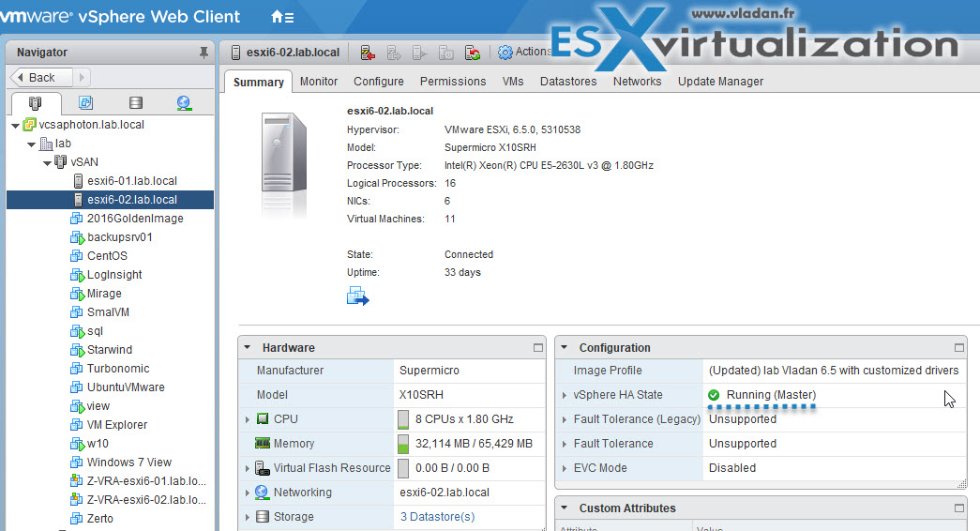Collapse the lab datacenter tree node
Image resolution: width=980 pixels, height=531 pixels.
pos(31,144)
